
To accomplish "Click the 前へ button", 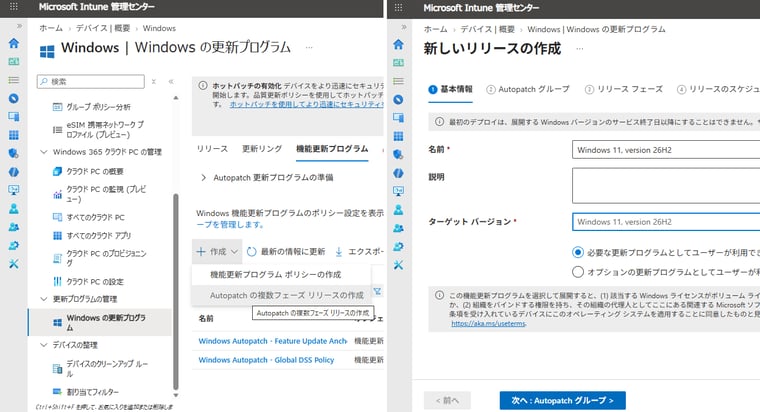I will pyautogui.click(x=447, y=400).
